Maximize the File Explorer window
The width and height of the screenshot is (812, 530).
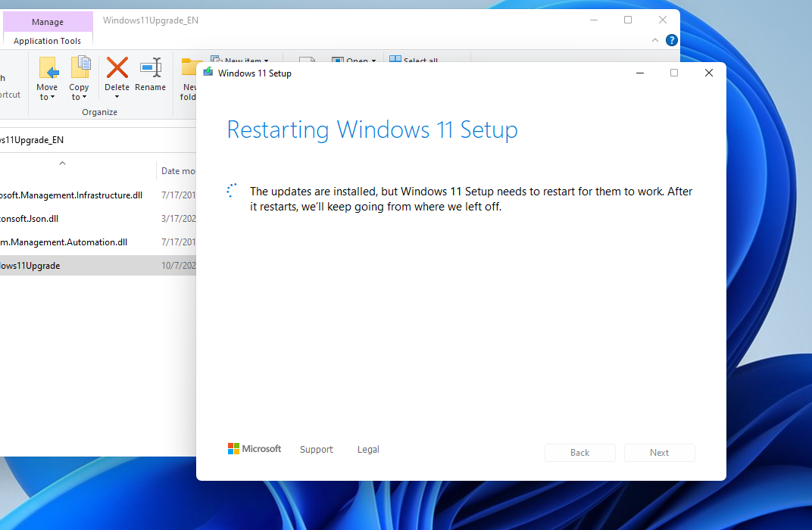click(628, 20)
